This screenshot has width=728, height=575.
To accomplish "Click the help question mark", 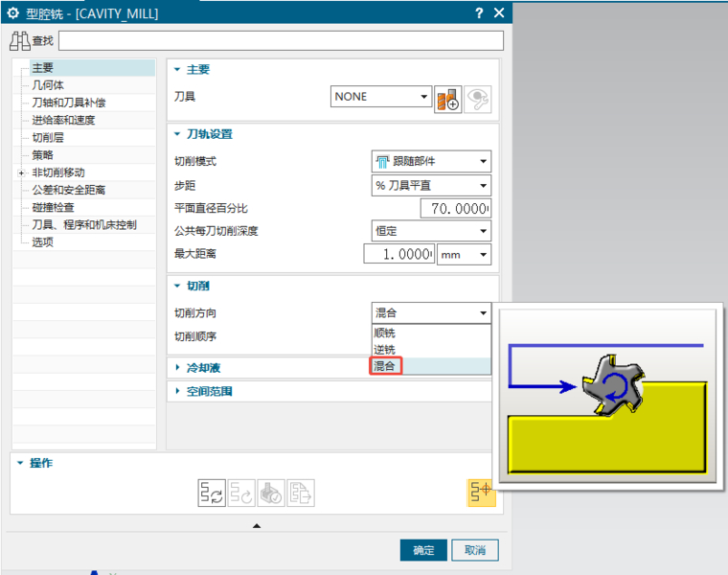I will coord(479,13).
